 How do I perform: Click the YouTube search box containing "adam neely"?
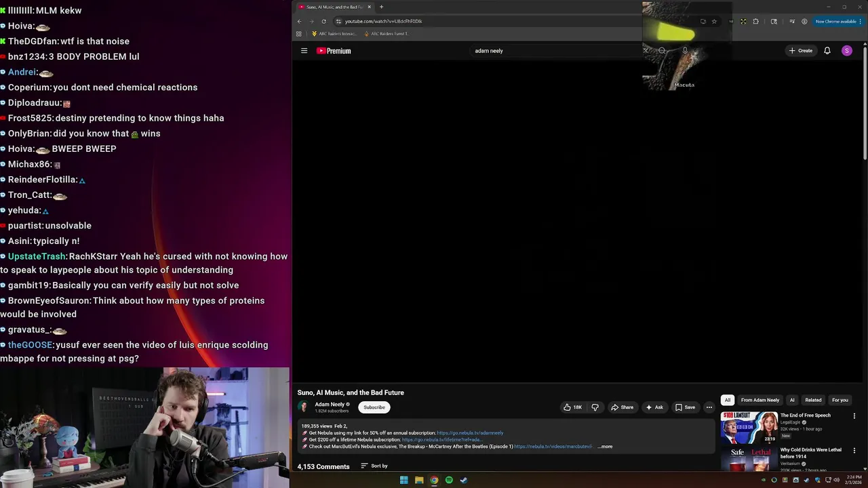pos(556,51)
